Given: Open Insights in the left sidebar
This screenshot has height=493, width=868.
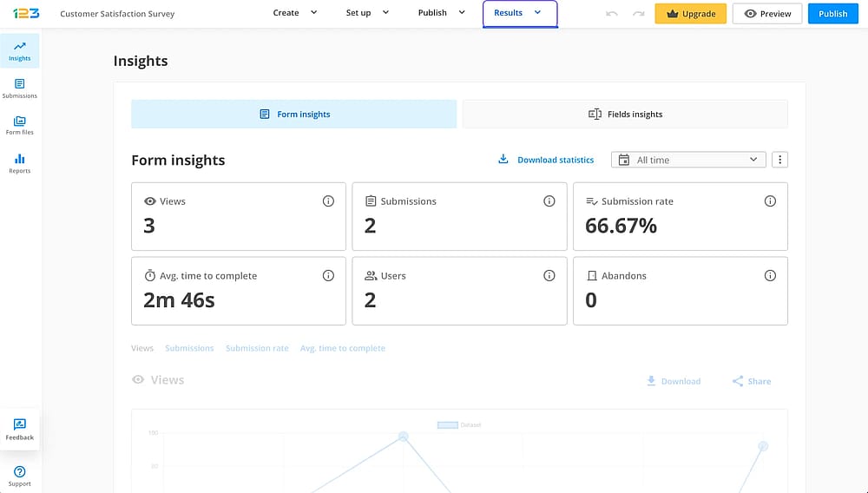Looking at the screenshot, I should [x=20, y=51].
